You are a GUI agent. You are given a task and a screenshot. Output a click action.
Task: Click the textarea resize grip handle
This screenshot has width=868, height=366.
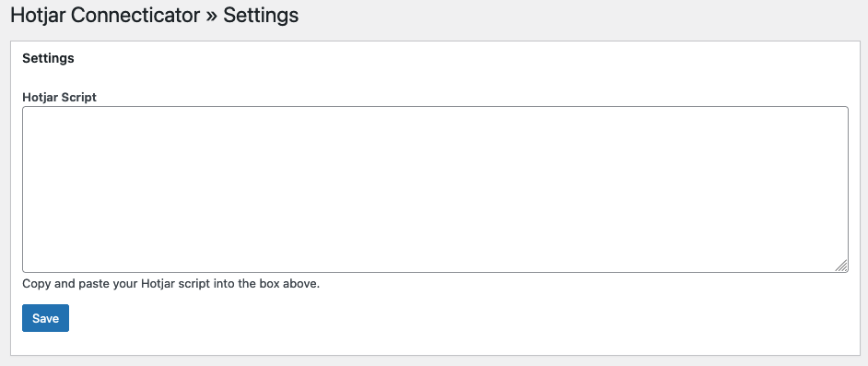(x=841, y=266)
